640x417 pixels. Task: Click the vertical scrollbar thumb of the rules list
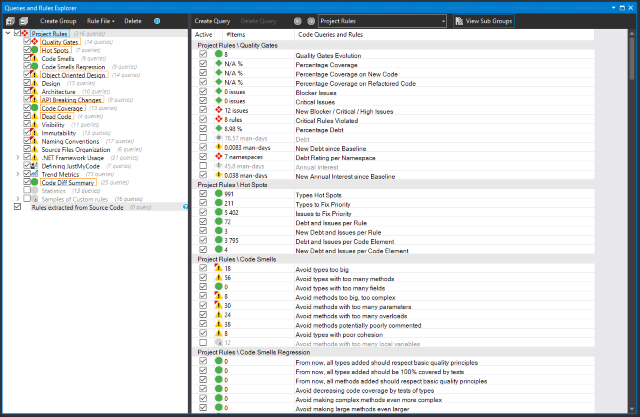tap(632, 59)
